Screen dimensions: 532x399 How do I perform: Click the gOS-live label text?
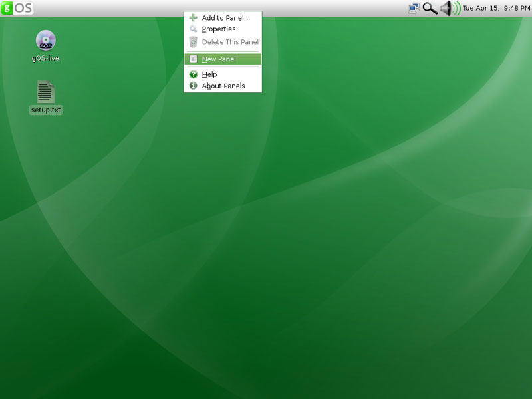(45, 58)
